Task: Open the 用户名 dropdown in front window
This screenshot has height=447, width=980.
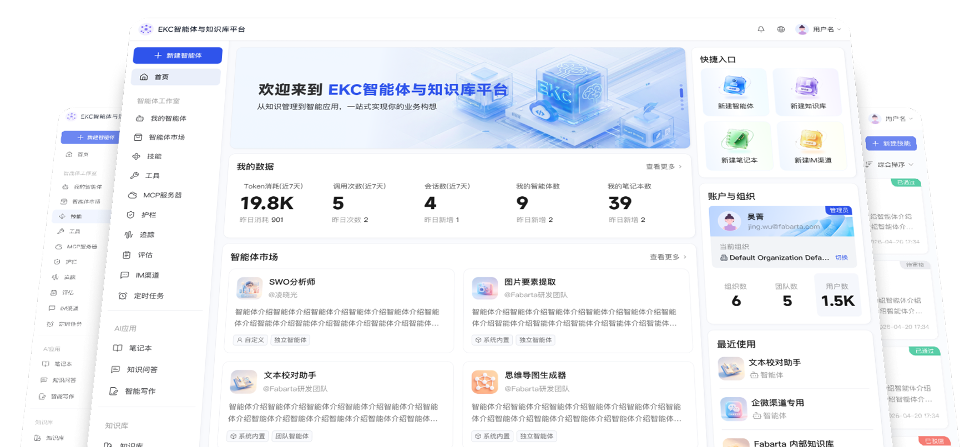Action: click(819, 29)
